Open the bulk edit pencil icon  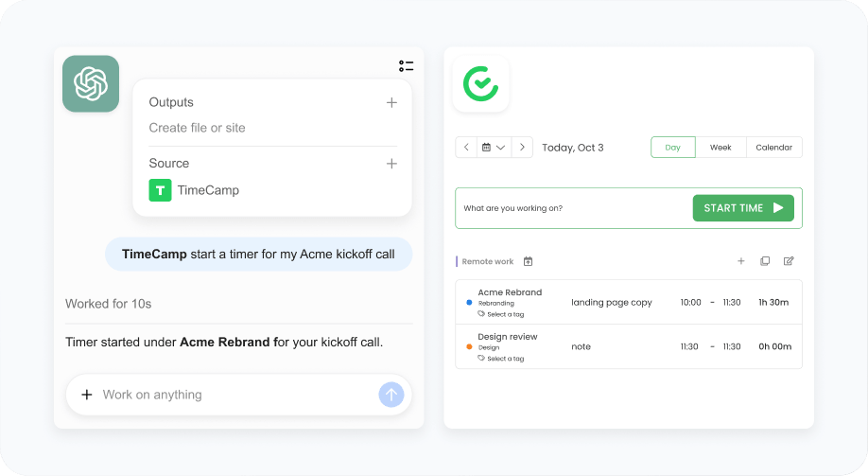[x=789, y=261]
